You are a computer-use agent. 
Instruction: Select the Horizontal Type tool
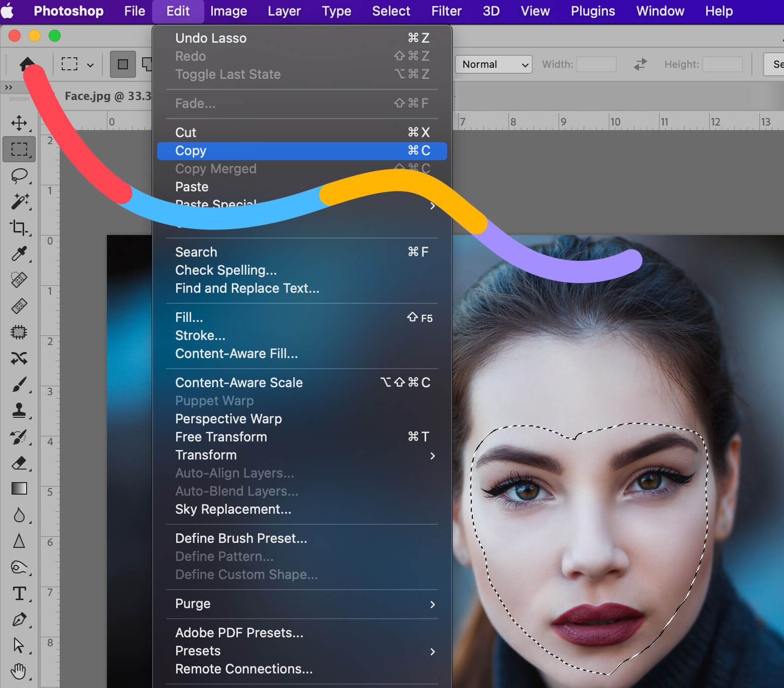click(19, 594)
